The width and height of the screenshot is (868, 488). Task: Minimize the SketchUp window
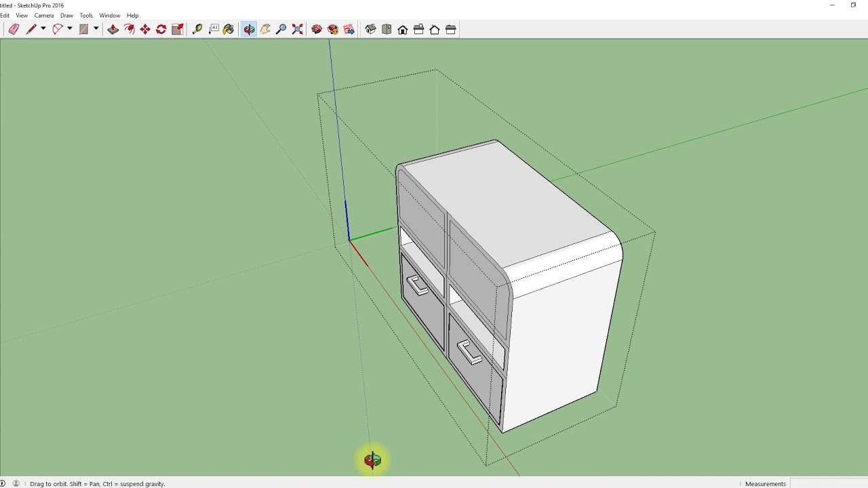coord(832,5)
